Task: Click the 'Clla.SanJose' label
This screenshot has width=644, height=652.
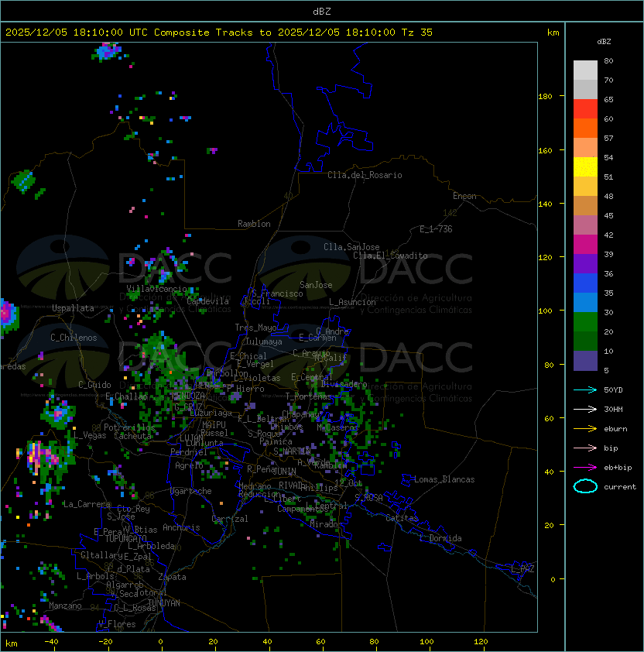Action: tap(351, 248)
